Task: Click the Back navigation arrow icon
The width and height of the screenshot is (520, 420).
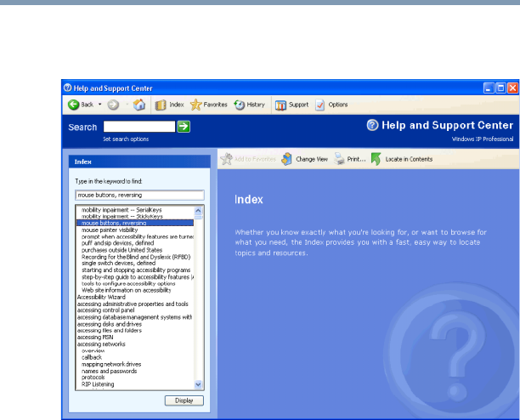Action: click(74, 105)
